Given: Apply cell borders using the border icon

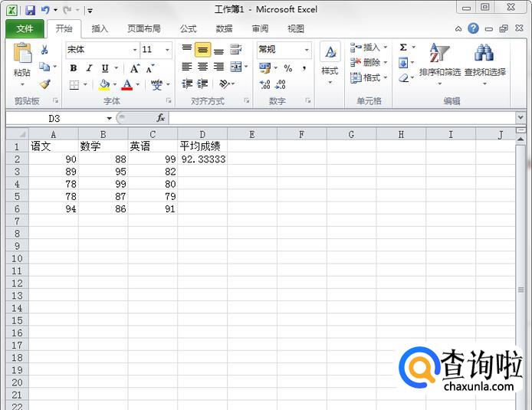Looking at the screenshot, I should (74, 84).
